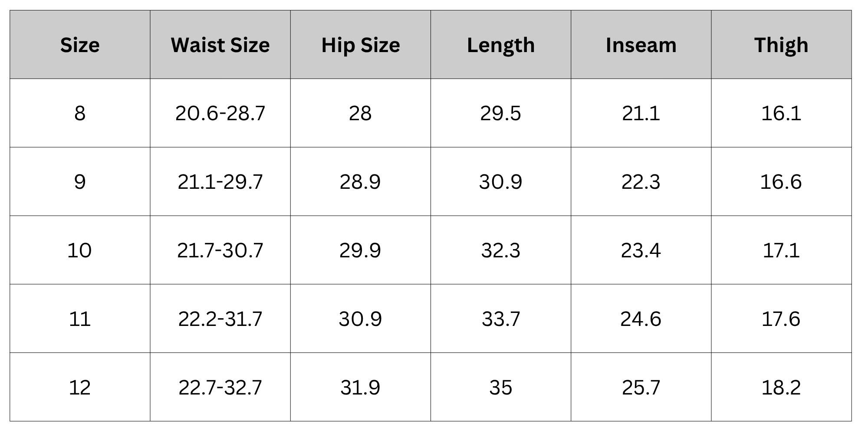Click the Thigh column header
This screenshot has width=868, height=434.
pyautogui.click(x=781, y=45)
